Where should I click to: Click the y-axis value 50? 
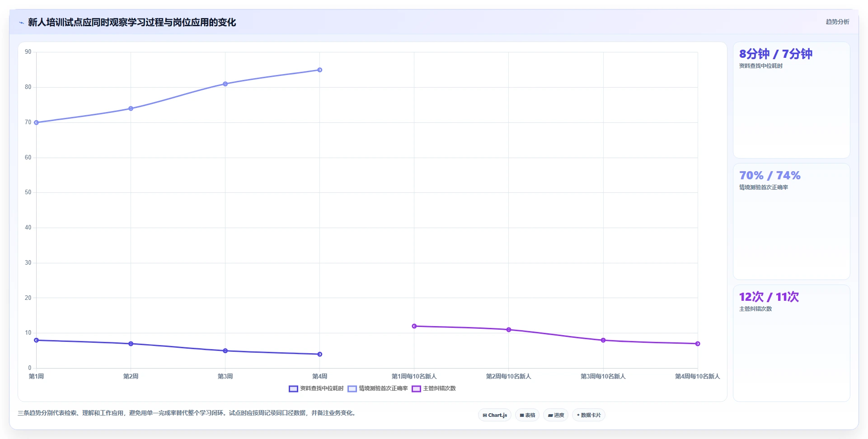(28, 192)
